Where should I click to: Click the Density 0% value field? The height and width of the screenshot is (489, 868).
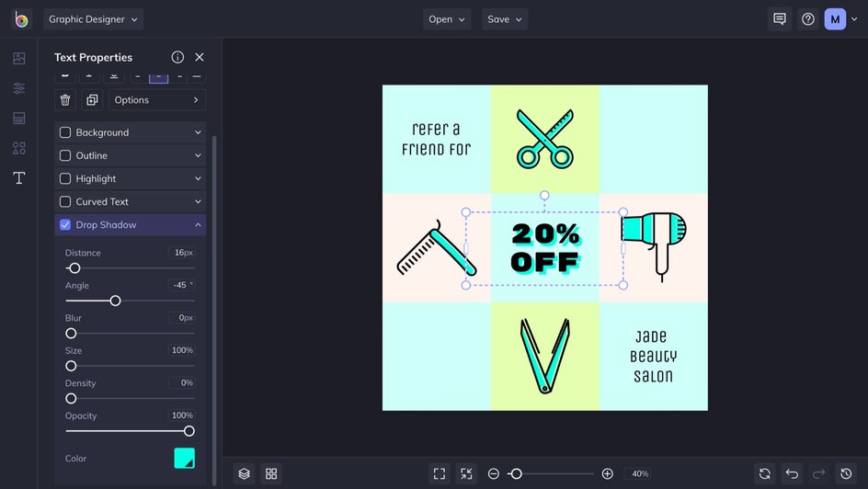coord(181,382)
